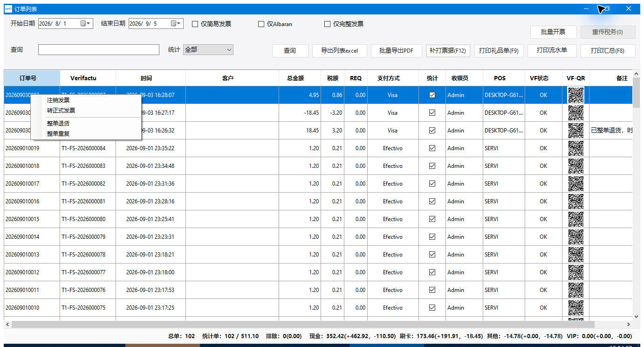Click the vertical scrollbar up arrow
Viewport: 644px width, 347px height.
637,74
